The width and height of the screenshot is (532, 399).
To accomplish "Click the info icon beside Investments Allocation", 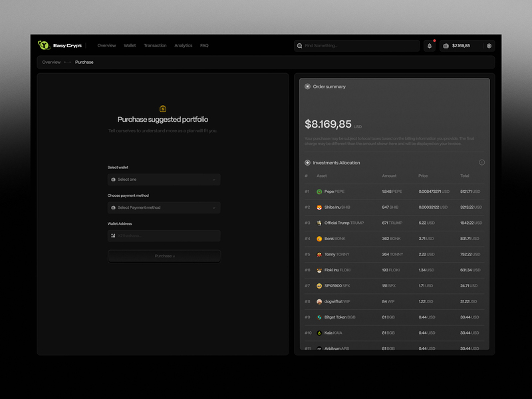I will (x=481, y=162).
